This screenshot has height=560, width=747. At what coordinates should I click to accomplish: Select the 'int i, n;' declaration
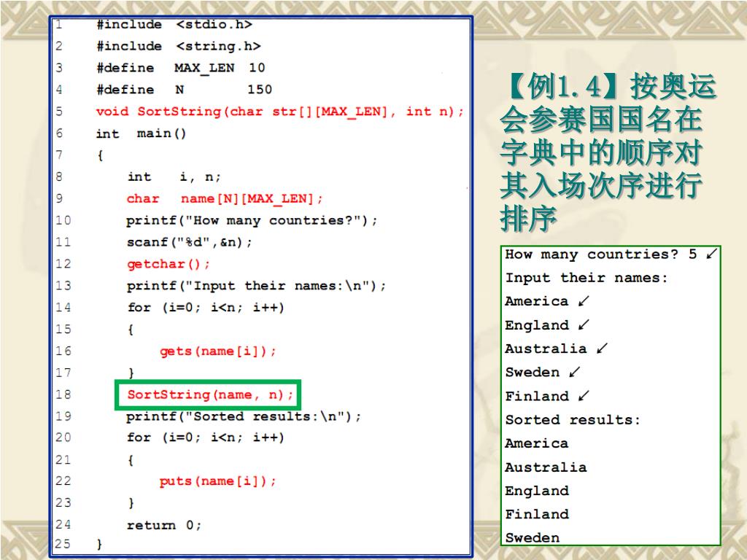click(174, 177)
